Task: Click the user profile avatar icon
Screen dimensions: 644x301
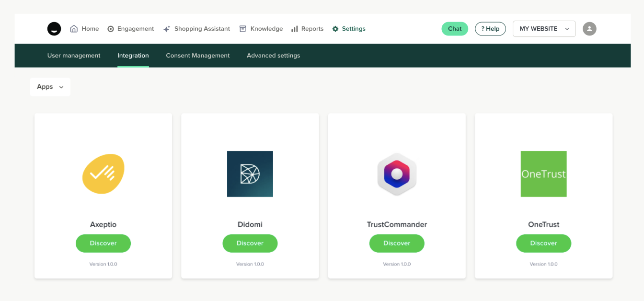Action: coord(589,29)
